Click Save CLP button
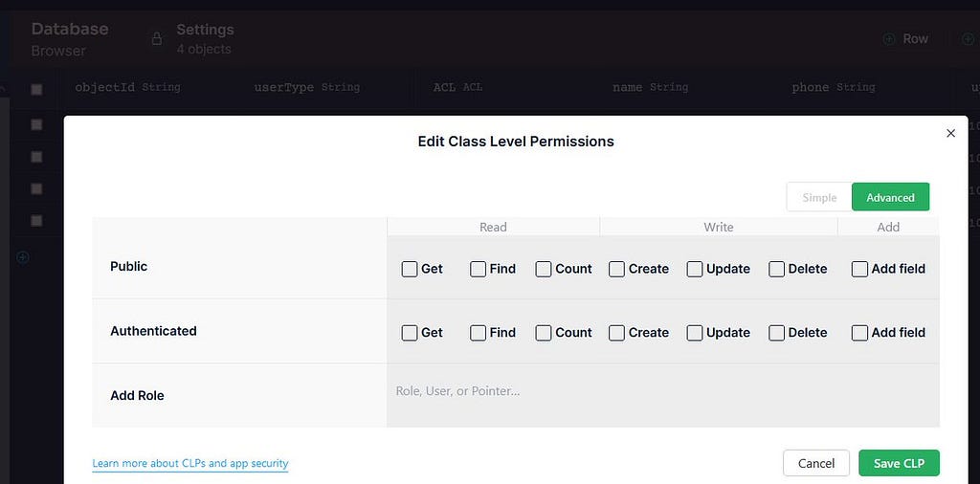This screenshot has width=980, height=484. click(x=899, y=463)
